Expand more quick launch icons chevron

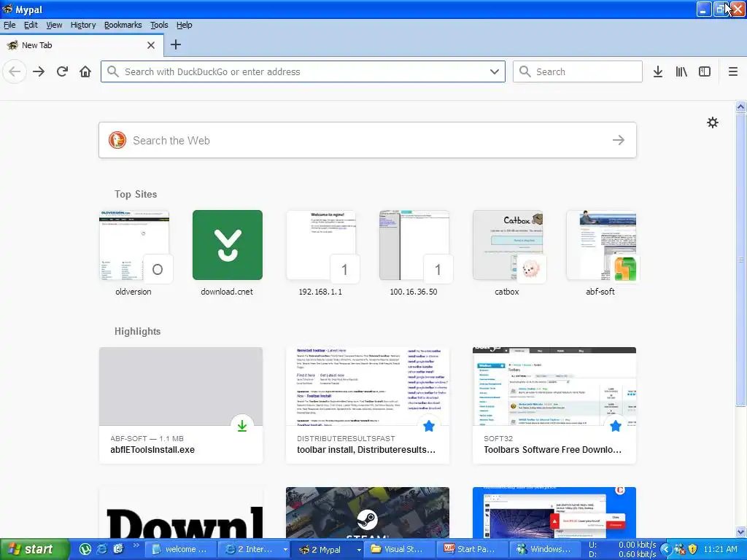click(135, 545)
